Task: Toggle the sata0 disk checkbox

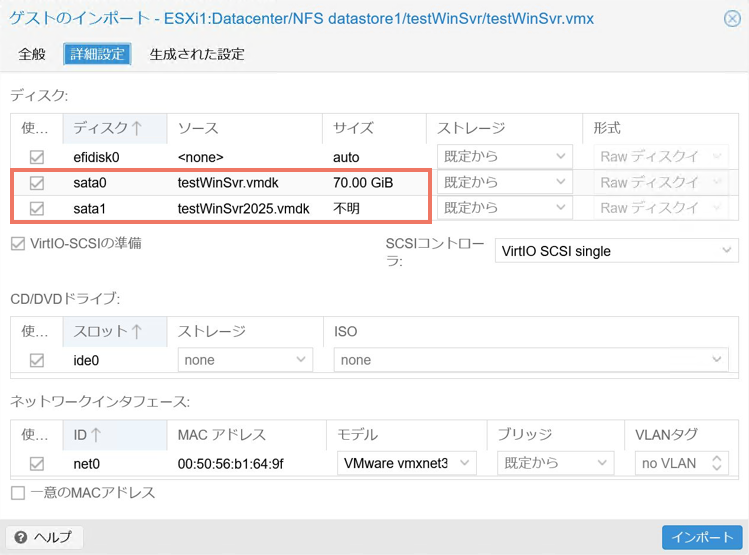Action: 37,183
